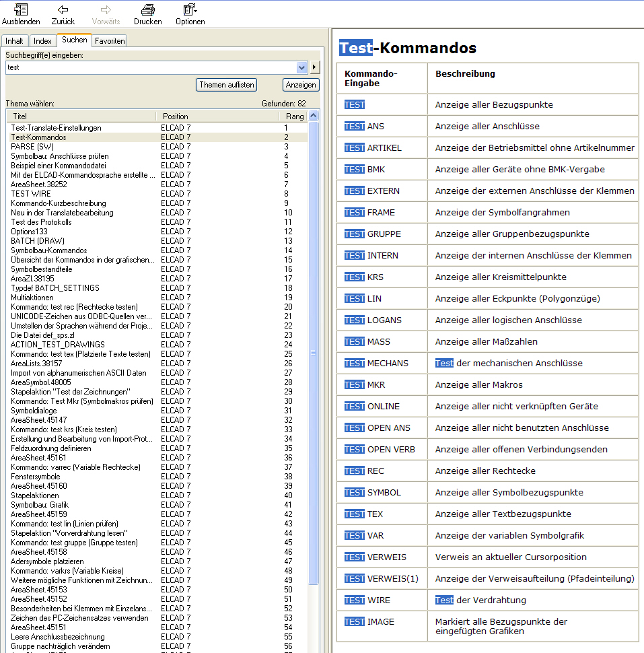644x653 pixels.
Task: Click TEST IMAGE command in the table
Action: point(369,622)
